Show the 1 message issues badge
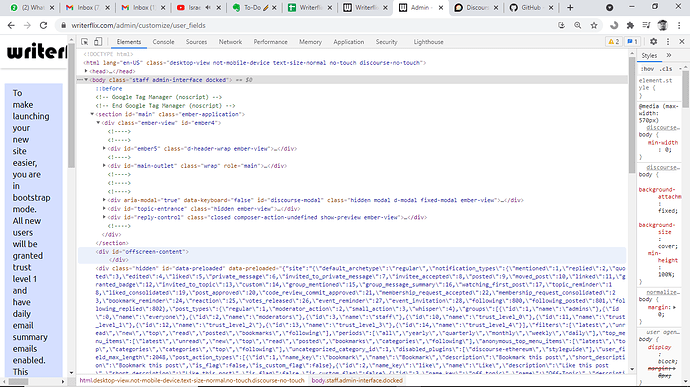 pos(632,41)
